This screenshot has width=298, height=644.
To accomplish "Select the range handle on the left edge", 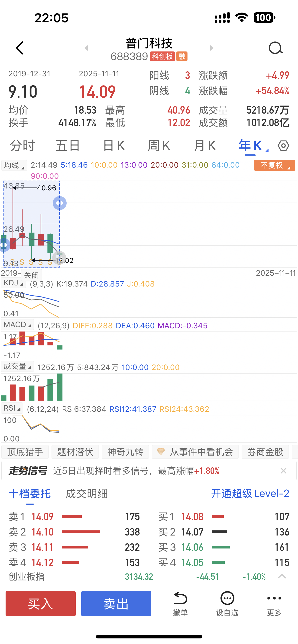I will 3,245.
